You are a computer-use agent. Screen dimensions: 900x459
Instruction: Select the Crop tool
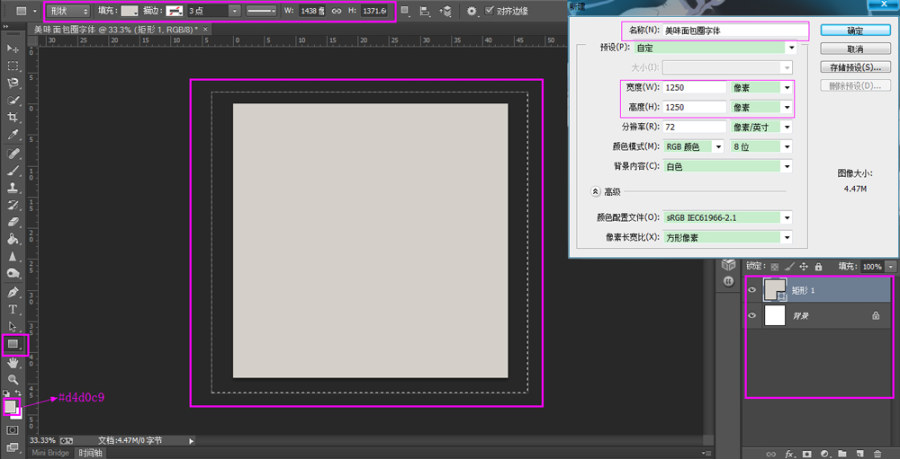[x=13, y=118]
